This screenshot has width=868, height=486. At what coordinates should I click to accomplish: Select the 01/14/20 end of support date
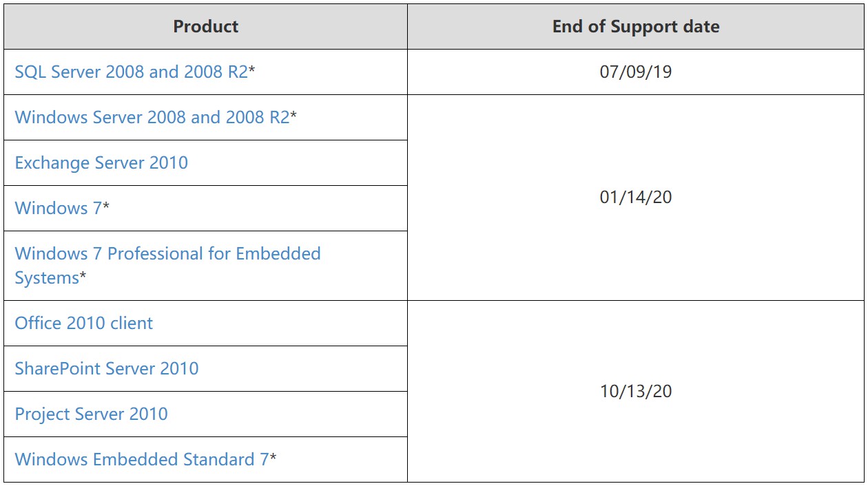[636, 198]
